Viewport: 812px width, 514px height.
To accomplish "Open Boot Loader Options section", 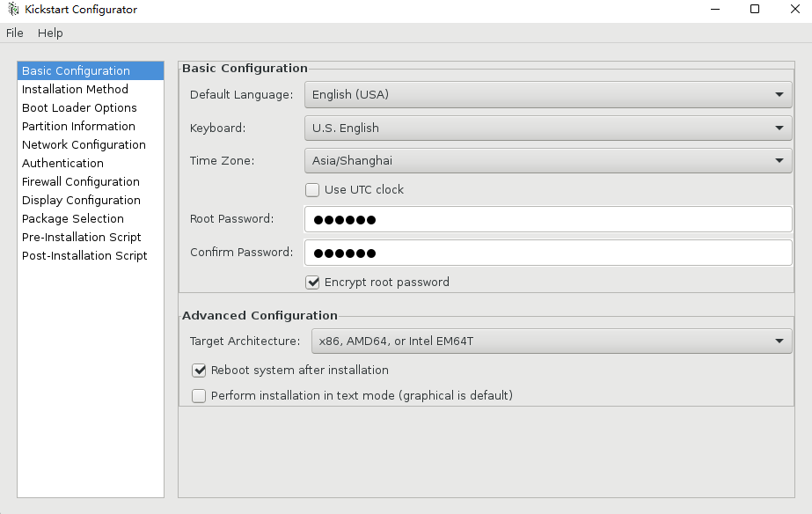I will click(x=91, y=107).
